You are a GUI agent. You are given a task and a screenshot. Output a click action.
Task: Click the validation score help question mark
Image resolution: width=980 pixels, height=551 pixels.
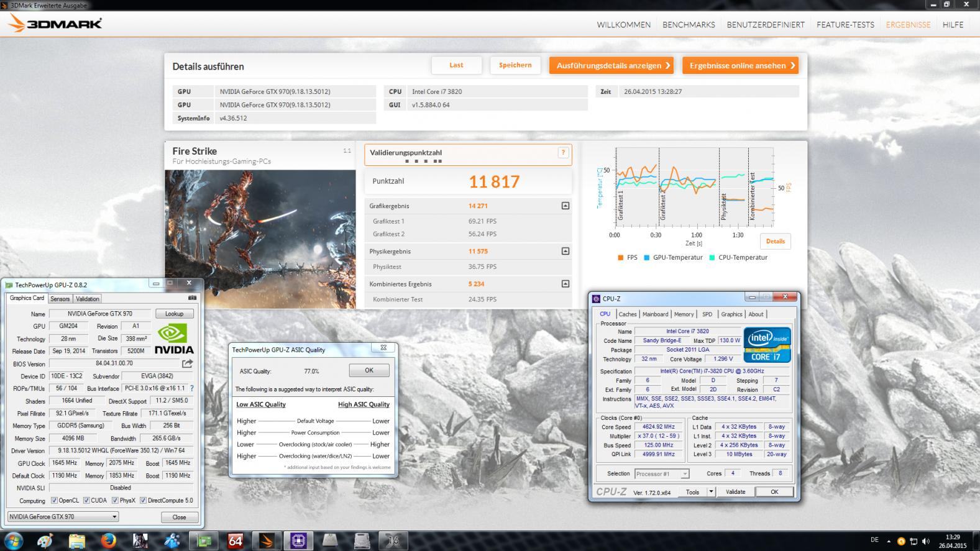coord(563,152)
